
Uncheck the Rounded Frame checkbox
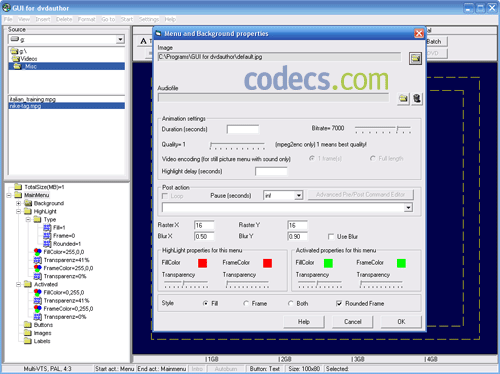tap(339, 303)
